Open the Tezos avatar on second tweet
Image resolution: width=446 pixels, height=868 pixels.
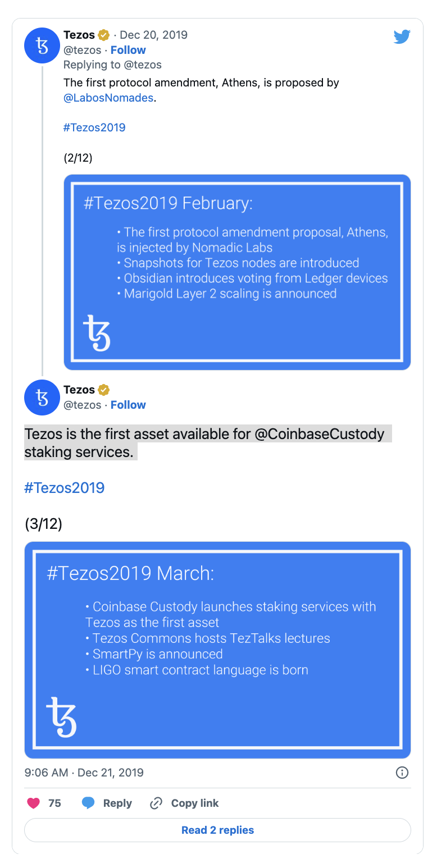[x=42, y=398]
